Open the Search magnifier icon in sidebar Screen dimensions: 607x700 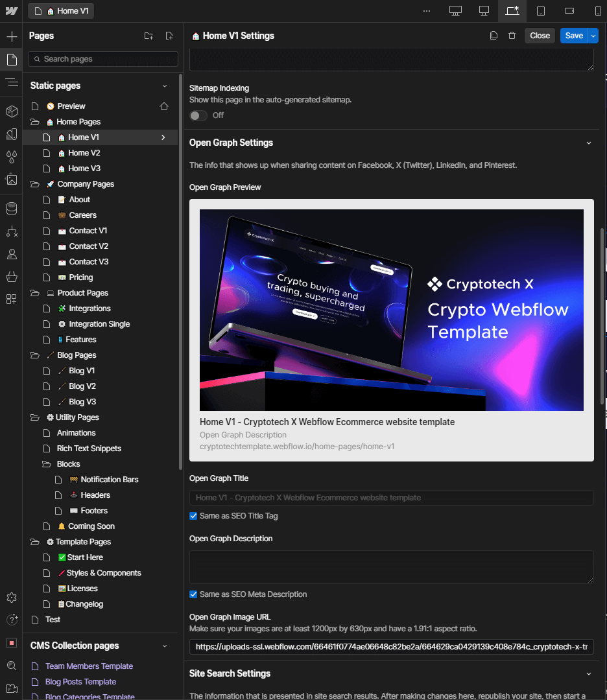(12, 666)
